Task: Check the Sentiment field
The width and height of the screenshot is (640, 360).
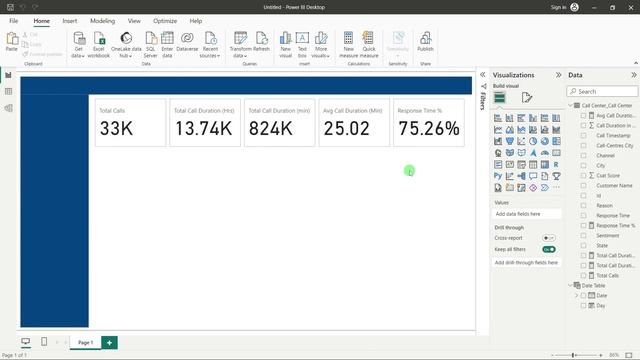Action: point(584,236)
